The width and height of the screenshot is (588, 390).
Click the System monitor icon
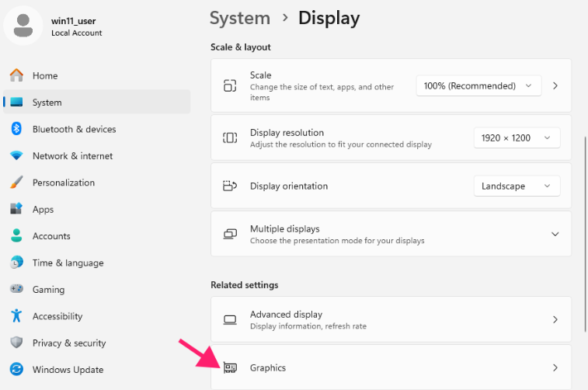[x=16, y=102]
